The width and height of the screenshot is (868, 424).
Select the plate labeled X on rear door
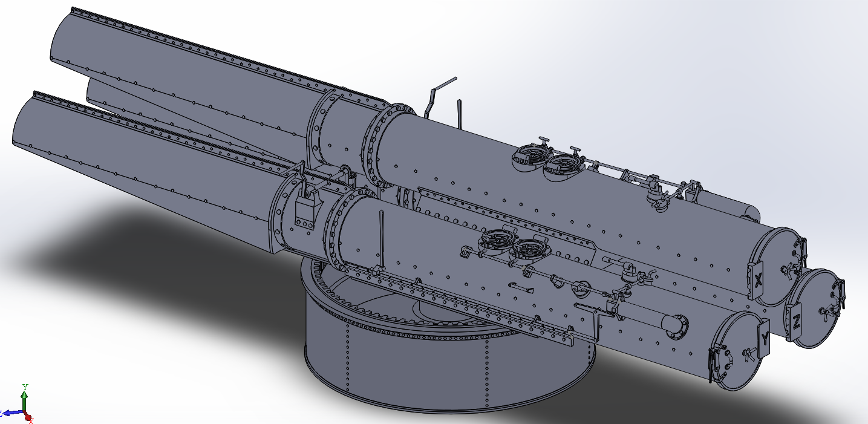pos(758,279)
